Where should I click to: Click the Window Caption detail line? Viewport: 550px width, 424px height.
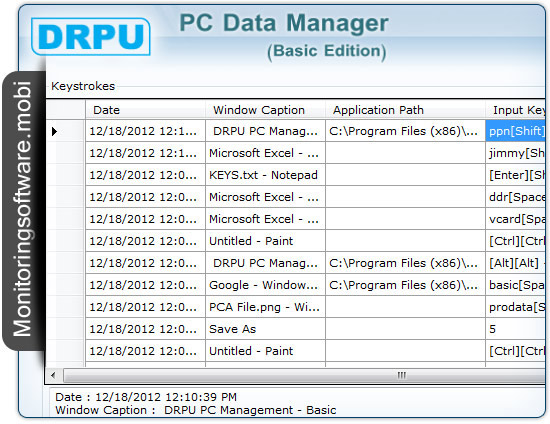click(x=196, y=410)
